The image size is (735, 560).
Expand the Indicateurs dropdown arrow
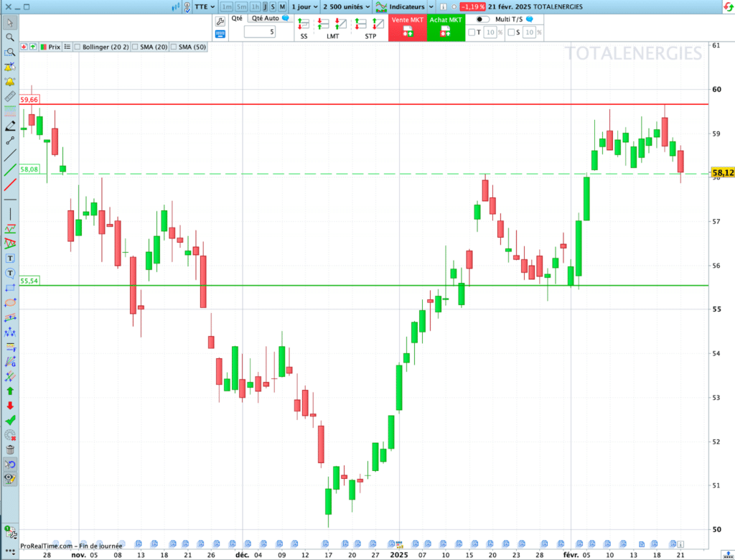[x=431, y=6]
